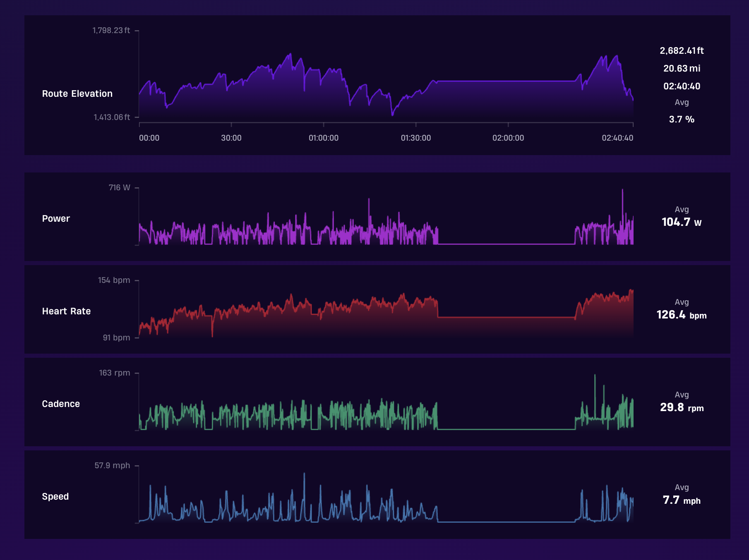Click the 104.7 W average power value
The height and width of the screenshot is (560, 749).
pos(682,222)
